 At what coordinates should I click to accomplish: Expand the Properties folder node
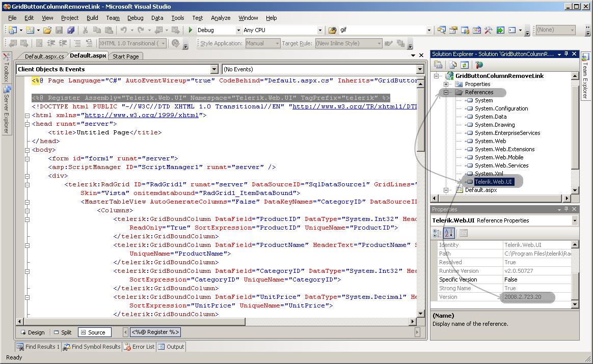coord(446,84)
